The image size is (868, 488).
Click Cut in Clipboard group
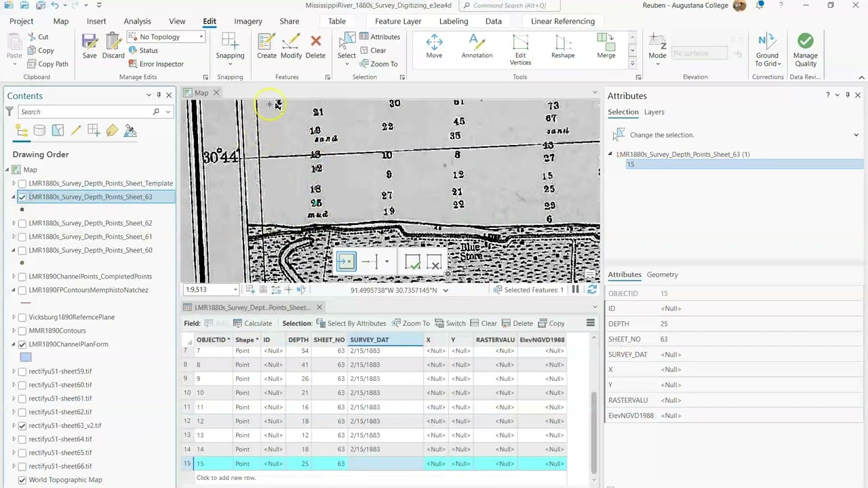(x=37, y=37)
